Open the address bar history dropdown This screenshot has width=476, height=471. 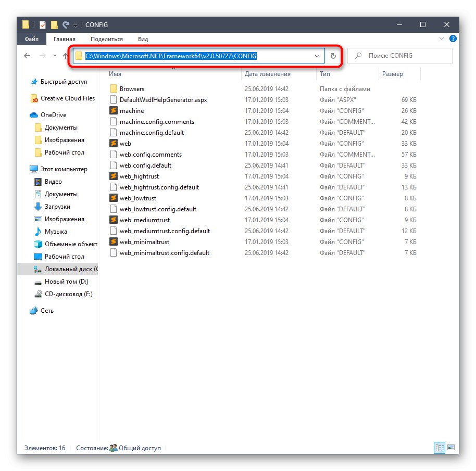[x=317, y=56]
